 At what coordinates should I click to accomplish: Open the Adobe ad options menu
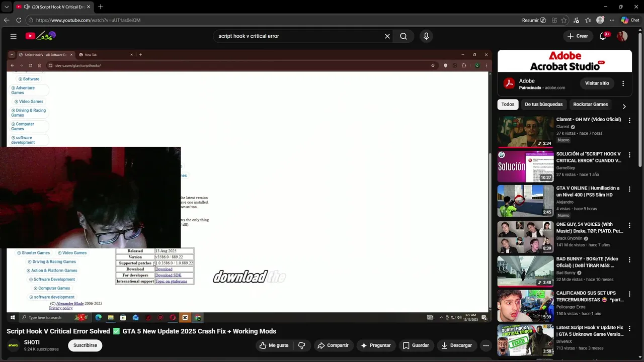tap(623, 83)
